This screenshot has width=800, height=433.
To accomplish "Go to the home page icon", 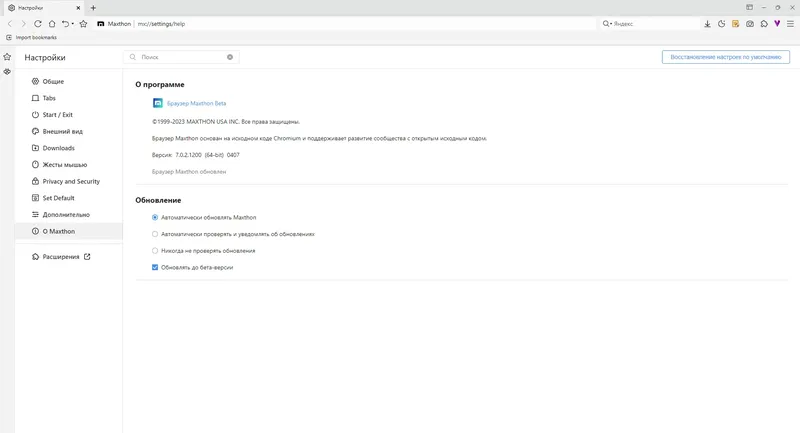I will 52,23.
